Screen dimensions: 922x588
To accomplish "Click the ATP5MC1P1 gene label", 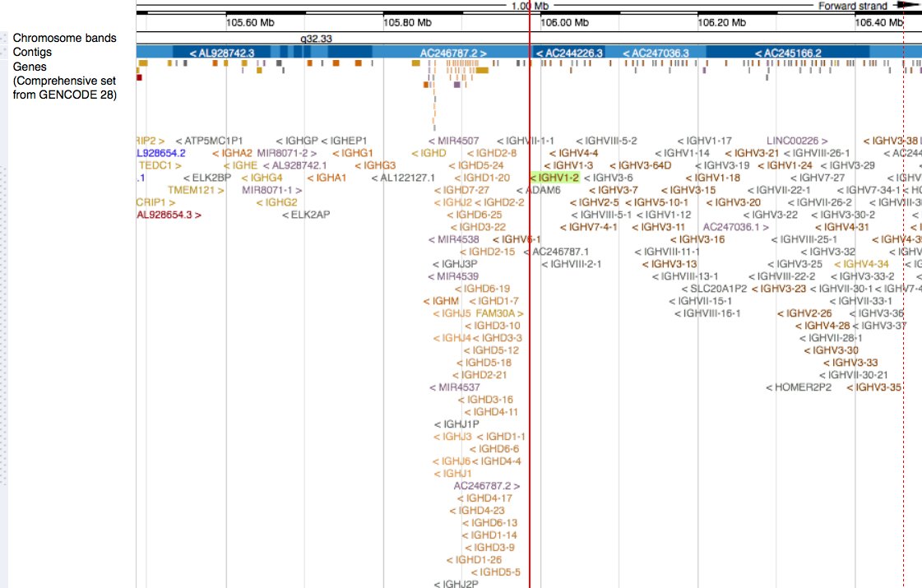I will pos(209,141).
